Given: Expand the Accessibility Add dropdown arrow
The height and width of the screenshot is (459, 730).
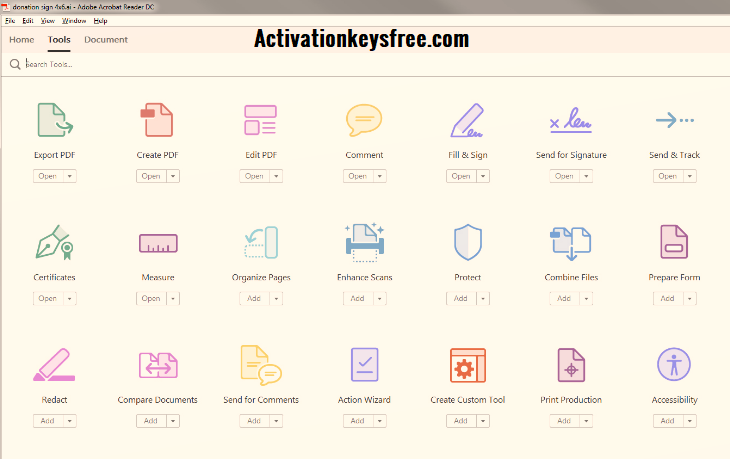Looking at the screenshot, I should [x=690, y=421].
